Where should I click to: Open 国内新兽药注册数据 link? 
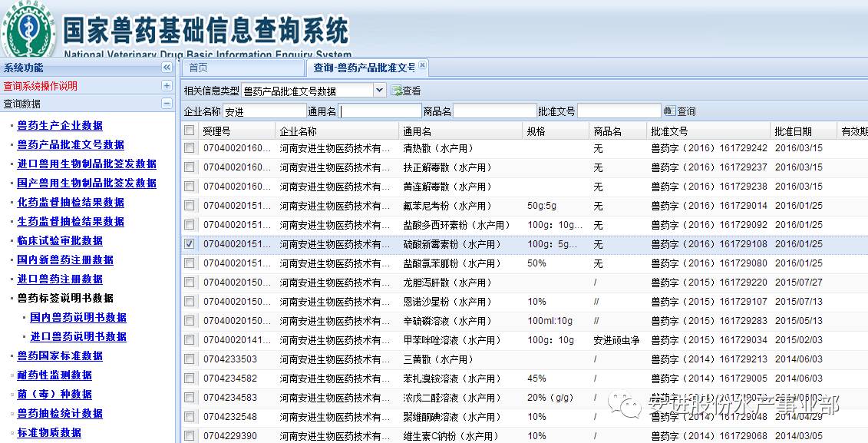click(x=65, y=260)
